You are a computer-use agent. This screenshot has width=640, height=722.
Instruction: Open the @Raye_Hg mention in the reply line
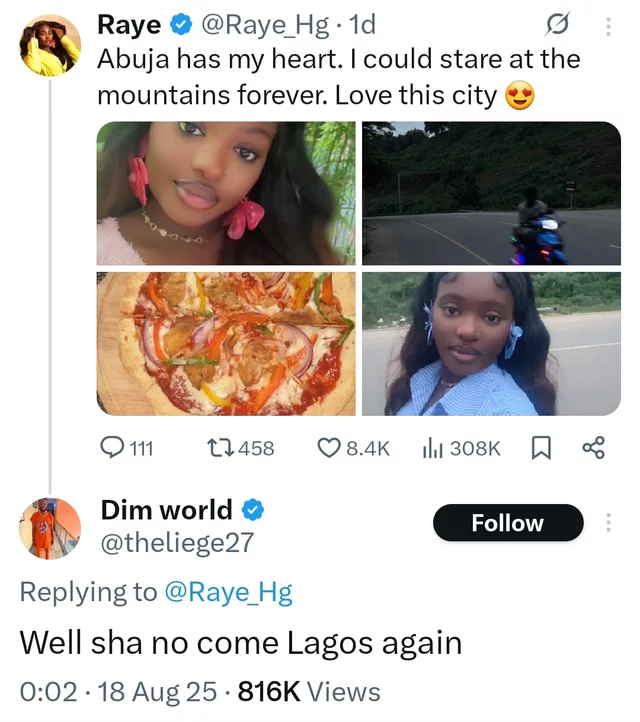[229, 592]
